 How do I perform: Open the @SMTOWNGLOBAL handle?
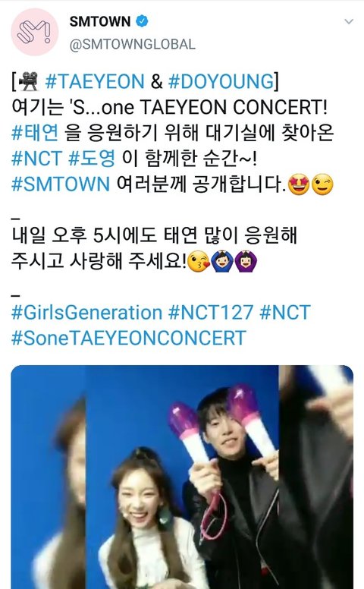132,44
